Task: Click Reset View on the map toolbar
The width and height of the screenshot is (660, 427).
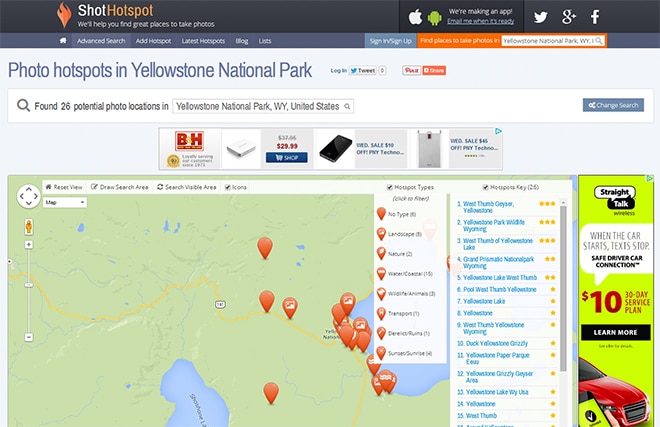Action: 64,187
